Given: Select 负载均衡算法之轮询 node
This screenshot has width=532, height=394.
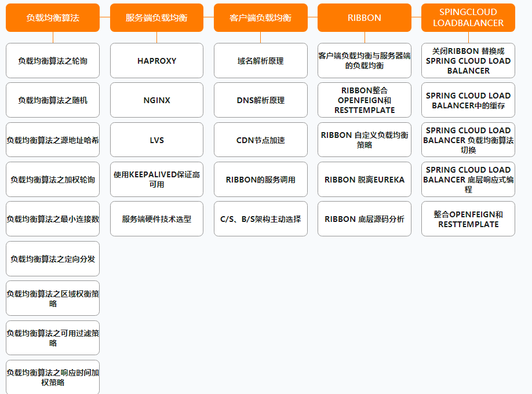Looking at the screenshot, I should click(52, 60).
